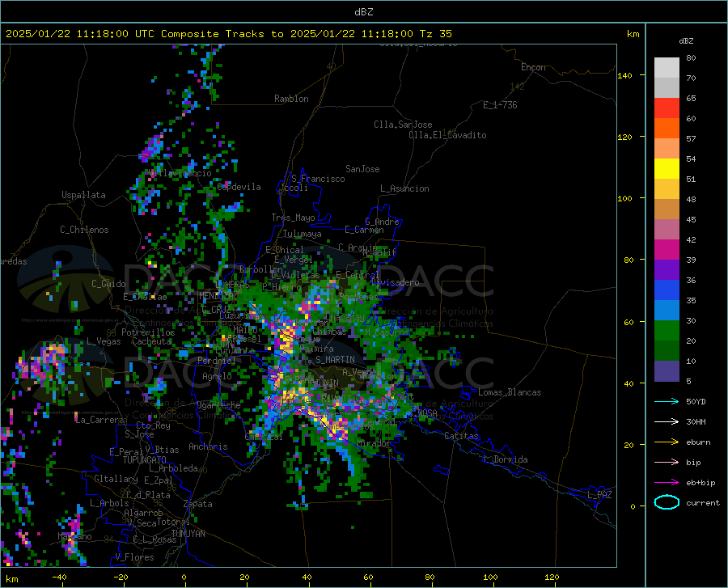Click the L_PAZ map label
728x588 pixels.
[x=599, y=495]
